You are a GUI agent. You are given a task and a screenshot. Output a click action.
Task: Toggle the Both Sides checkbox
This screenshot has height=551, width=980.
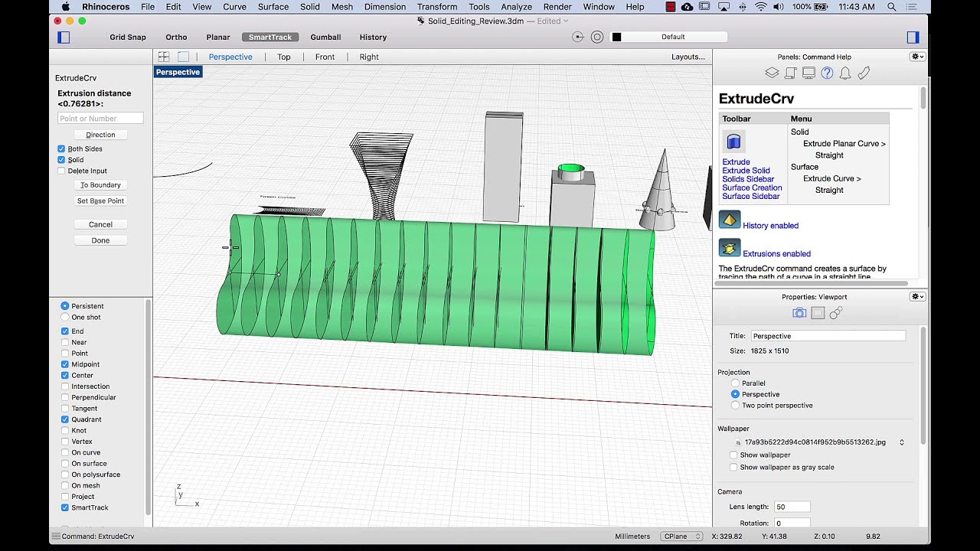coord(61,148)
